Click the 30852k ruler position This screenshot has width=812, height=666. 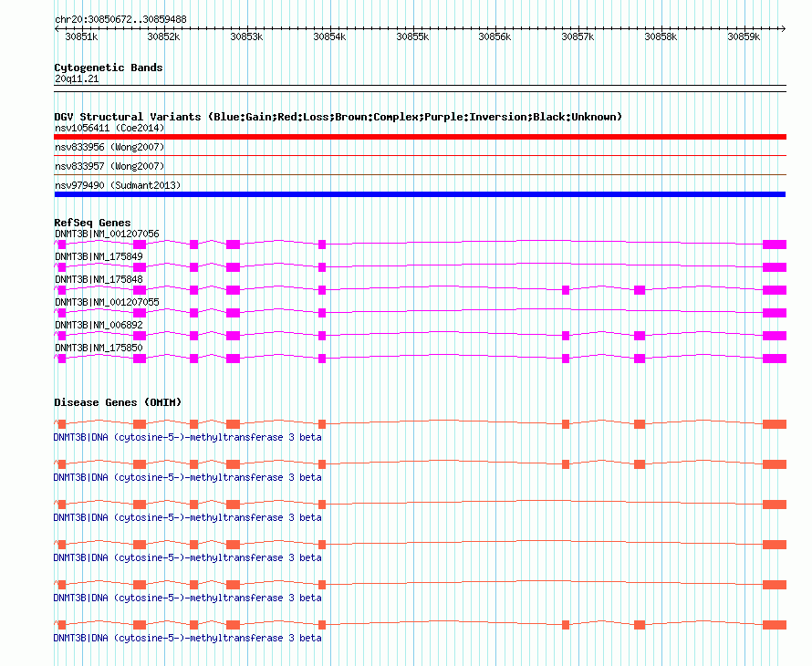(163, 36)
